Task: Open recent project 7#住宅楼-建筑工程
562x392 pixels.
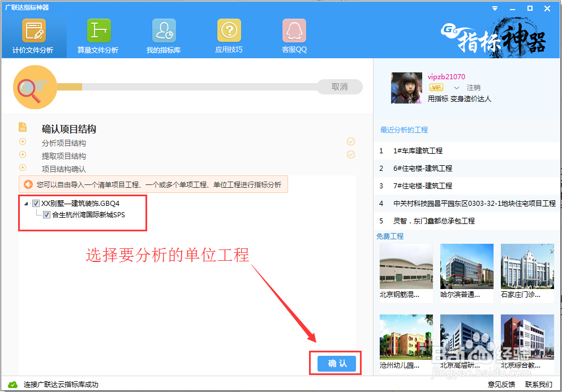Action: point(466,186)
